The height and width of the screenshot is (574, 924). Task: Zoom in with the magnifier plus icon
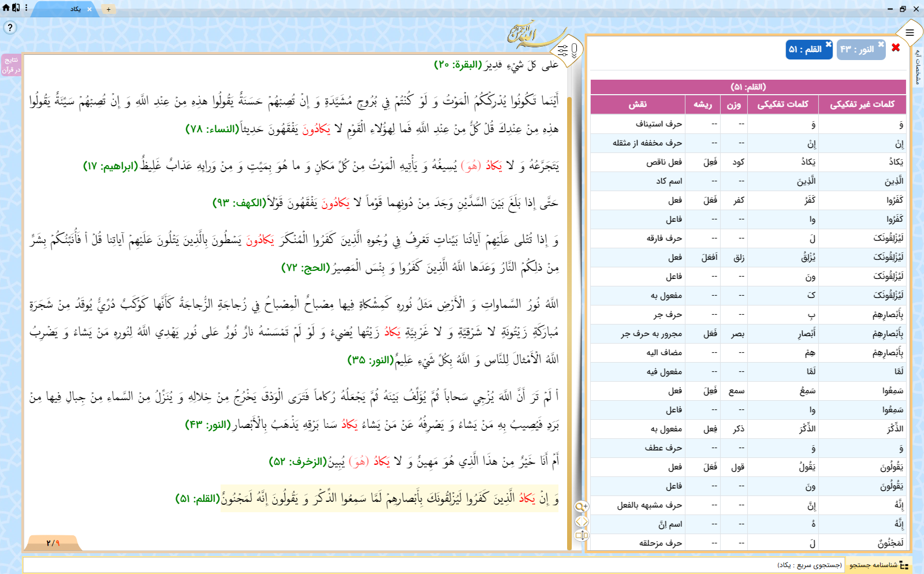[582, 507]
